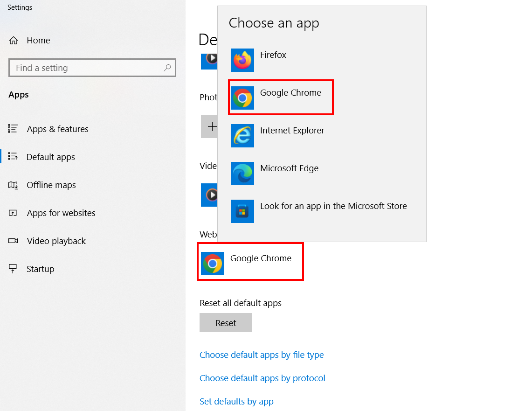Viewport: 532px width, 411px height.
Task: Click the Apps for websites icon
Action: (x=13, y=213)
